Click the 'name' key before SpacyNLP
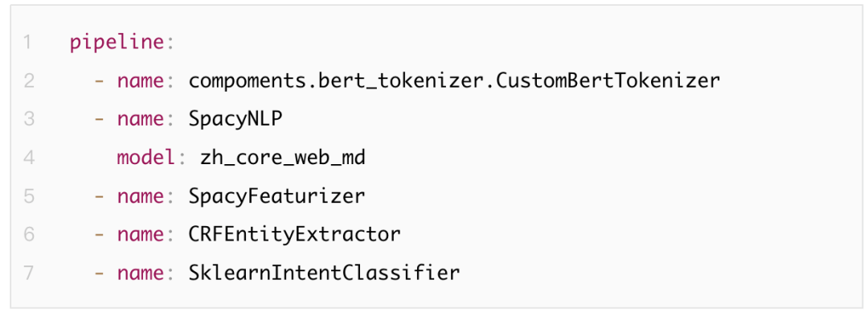 pos(141,120)
